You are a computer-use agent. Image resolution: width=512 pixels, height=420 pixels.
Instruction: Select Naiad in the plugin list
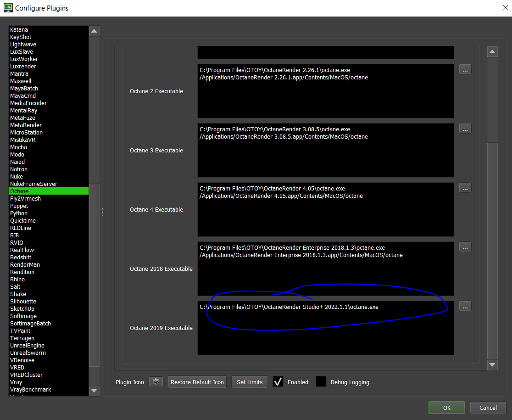click(x=48, y=162)
